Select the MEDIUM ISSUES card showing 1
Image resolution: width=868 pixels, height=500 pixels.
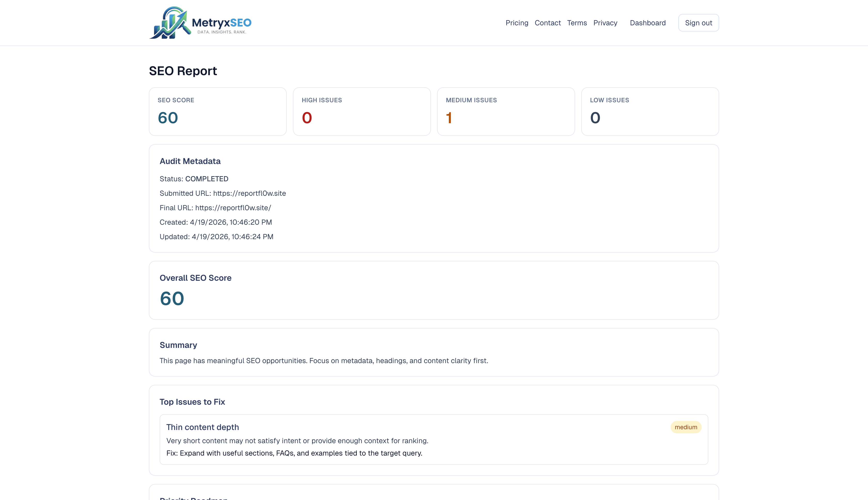[506, 111]
